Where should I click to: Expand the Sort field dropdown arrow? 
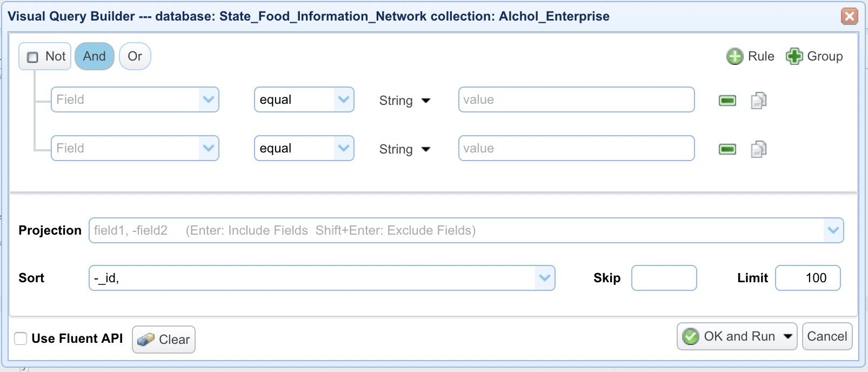point(544,278)
